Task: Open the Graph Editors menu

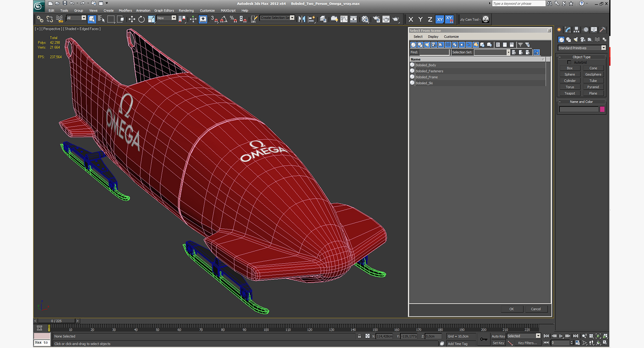Action: pos(164,10)
